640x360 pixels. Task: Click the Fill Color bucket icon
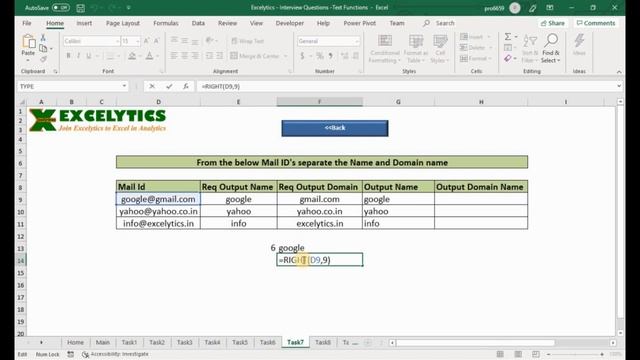[132, 56]
